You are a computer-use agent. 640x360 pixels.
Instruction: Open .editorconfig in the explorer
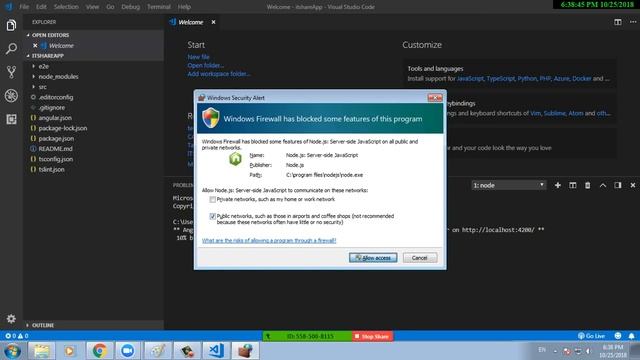click(56, 97)
